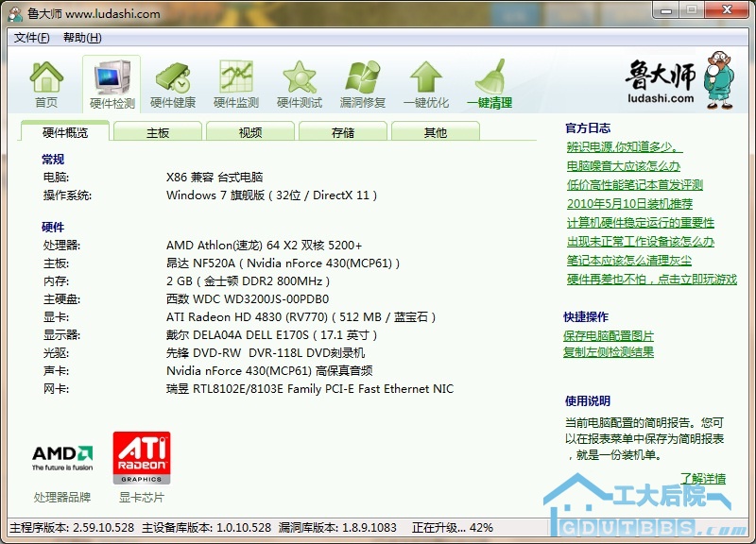Switch to the 视频 tab
The image size is (756, 544).
250,133
